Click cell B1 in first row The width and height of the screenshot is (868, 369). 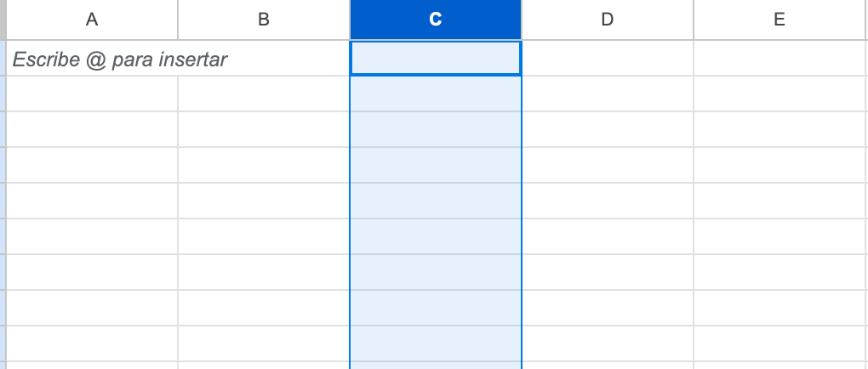[x=264, y=60]
